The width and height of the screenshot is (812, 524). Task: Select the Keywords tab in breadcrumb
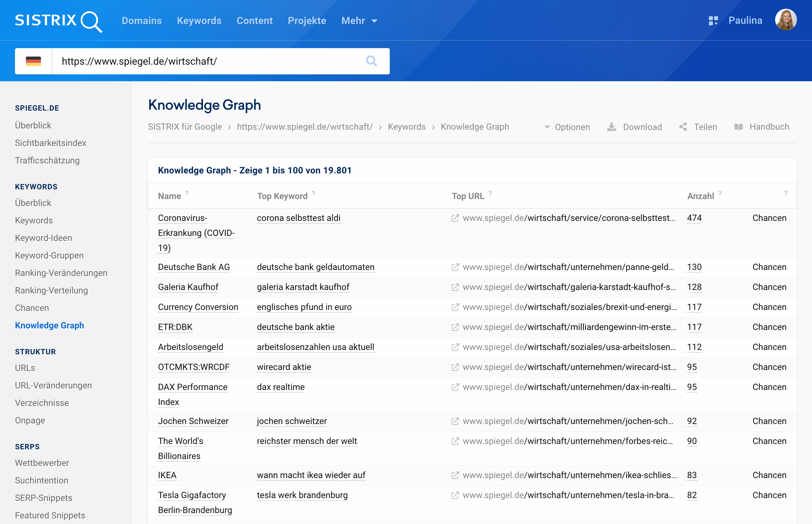point(407,127)
